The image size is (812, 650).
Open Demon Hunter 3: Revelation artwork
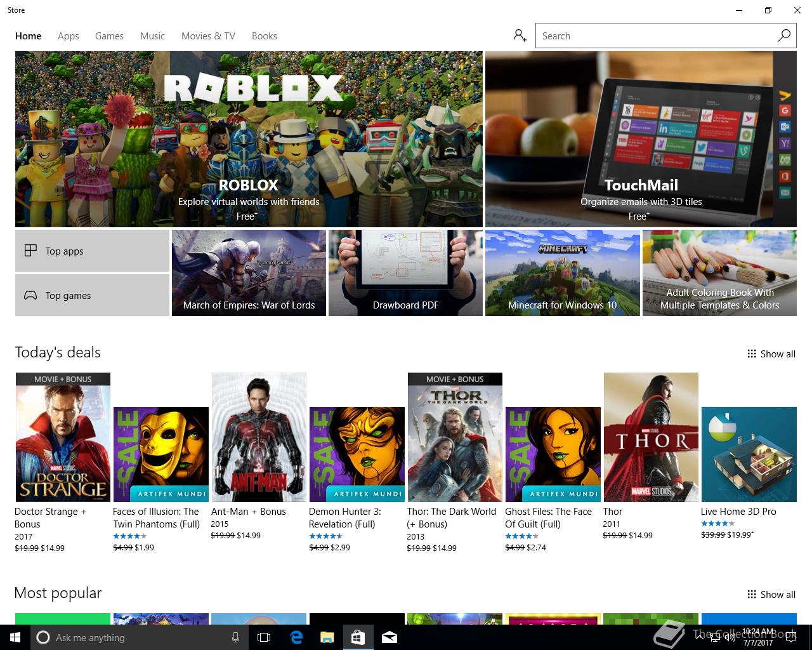357,454
